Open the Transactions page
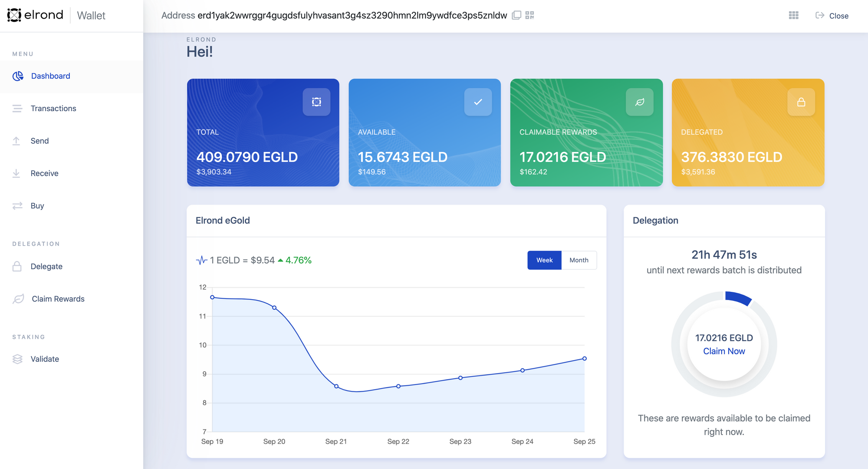Viewport: 868px width, 469px height. pos(72,109)
